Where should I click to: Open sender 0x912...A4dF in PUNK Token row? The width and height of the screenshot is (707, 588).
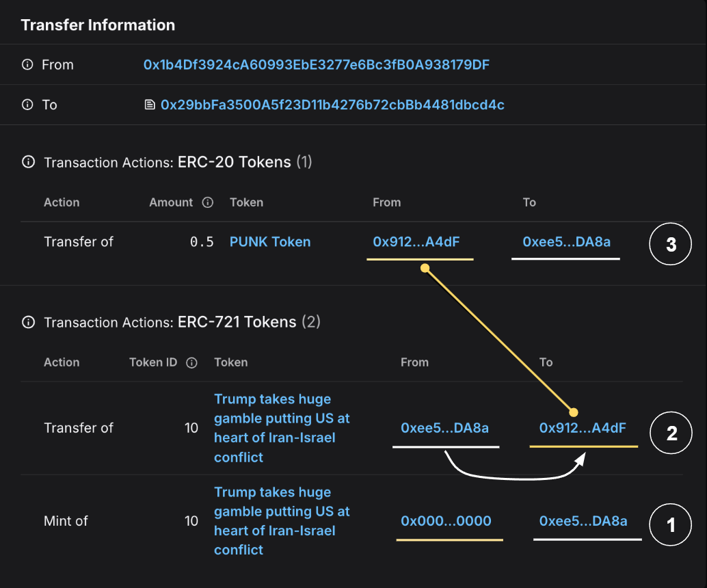pos(417,241)
